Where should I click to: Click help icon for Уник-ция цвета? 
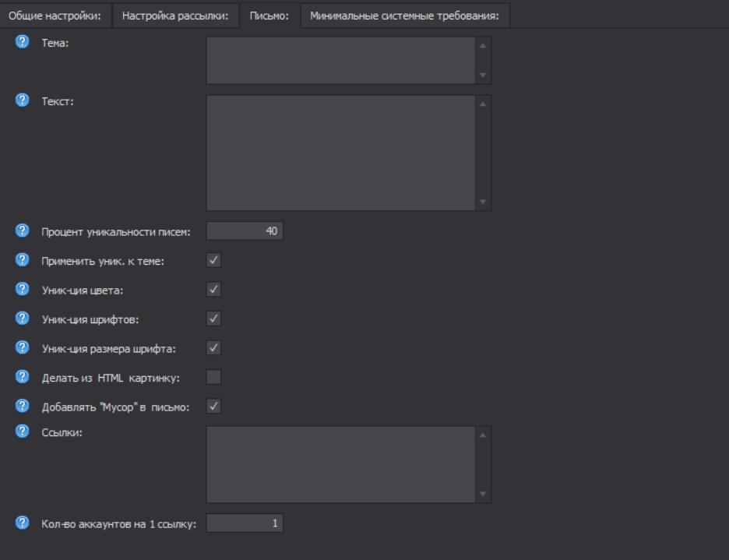click(21, 289)
